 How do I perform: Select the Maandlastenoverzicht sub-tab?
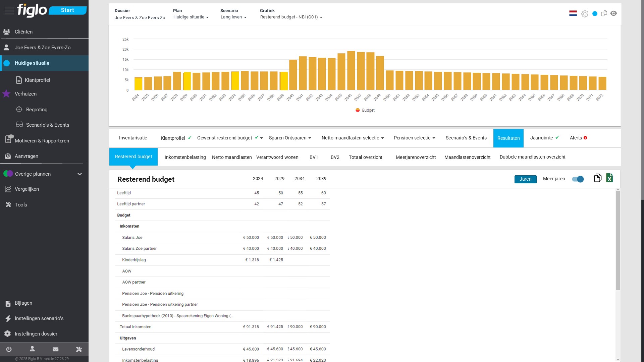pos(467,157)
